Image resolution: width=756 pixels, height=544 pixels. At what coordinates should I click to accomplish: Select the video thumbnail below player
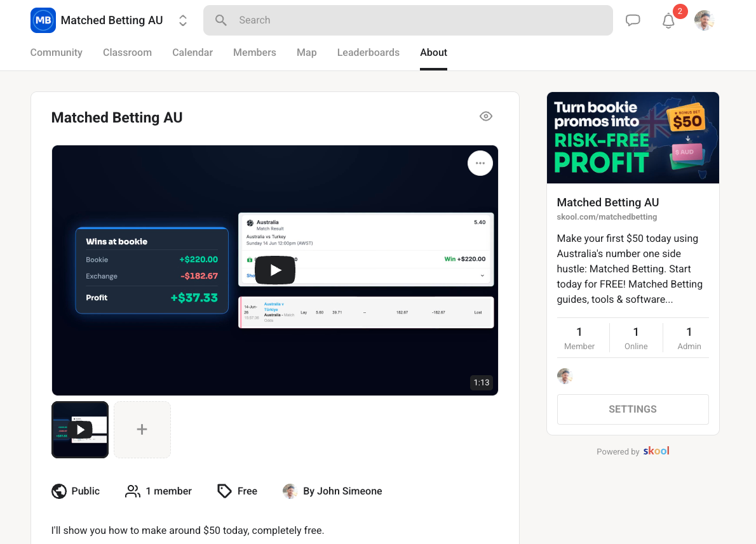pos(80,430)
